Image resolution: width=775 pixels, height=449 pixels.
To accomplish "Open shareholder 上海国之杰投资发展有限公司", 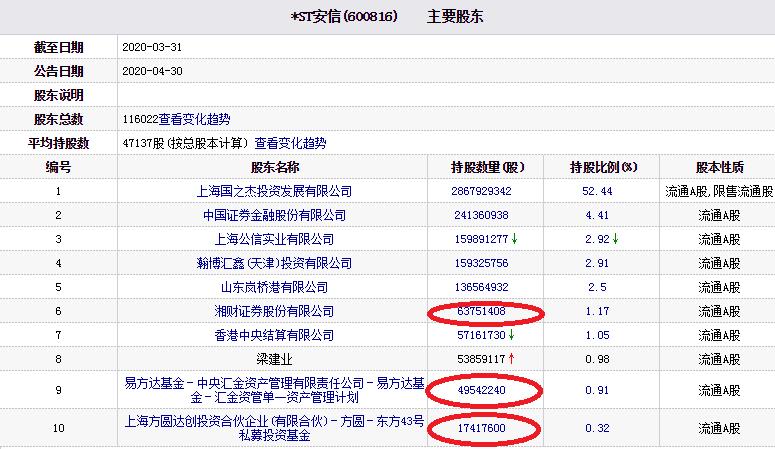I will pyautogui.click(x=275, y=191).
